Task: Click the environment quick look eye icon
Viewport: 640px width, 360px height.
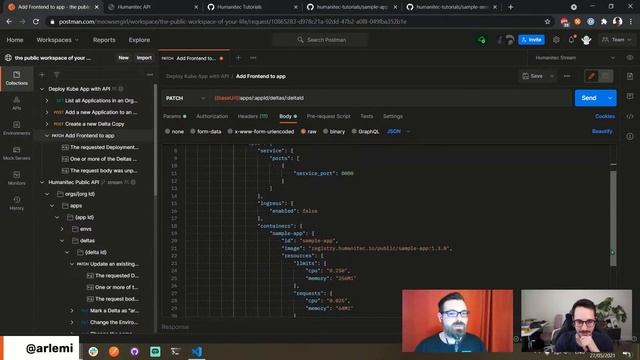Action: click(x=630, y=58)
